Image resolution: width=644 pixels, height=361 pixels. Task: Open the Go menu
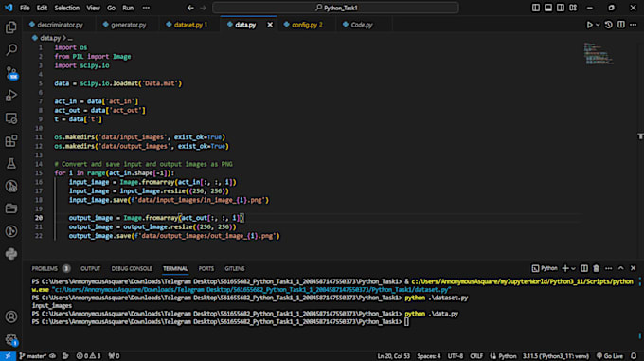pyautogui.click(x=112, y=8)
